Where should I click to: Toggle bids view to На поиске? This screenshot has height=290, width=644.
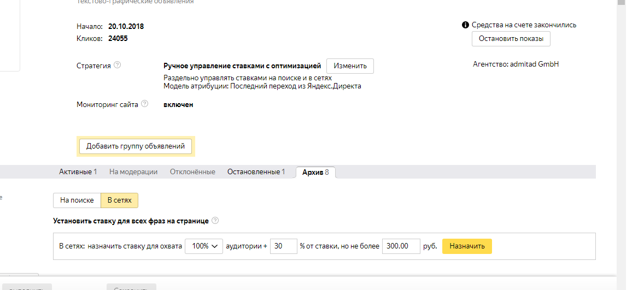coord(77,200)
